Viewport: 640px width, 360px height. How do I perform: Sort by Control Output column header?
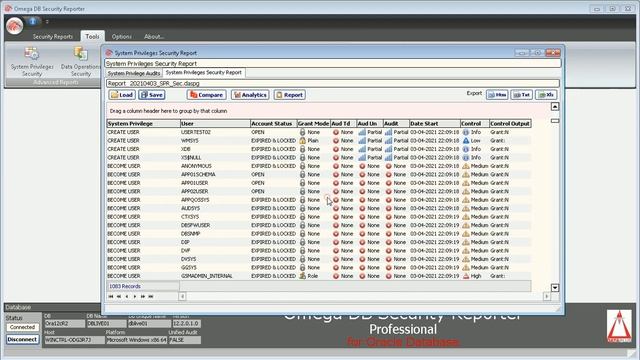[x=510, y=123]
